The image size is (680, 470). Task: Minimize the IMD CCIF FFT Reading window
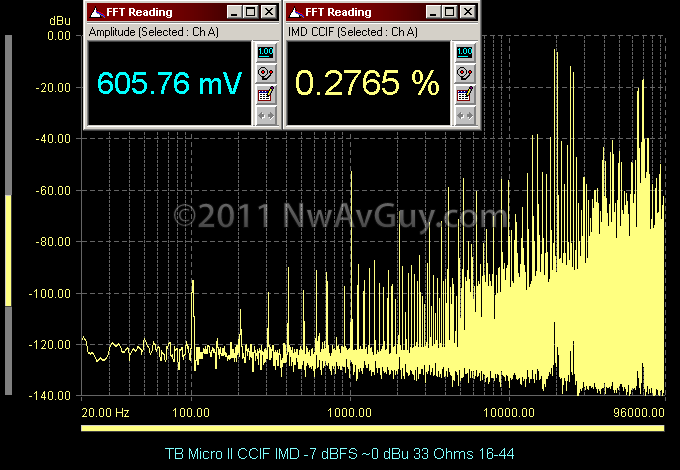[433, 12]
